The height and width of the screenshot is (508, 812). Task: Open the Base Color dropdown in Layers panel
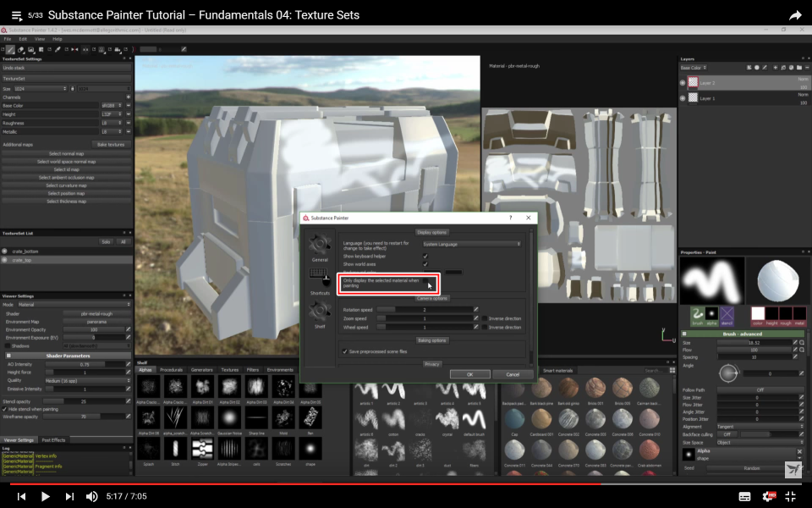point(694,68)
